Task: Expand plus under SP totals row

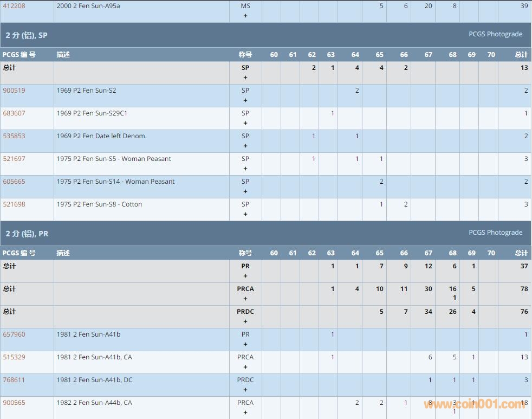Action: (245, 78)
